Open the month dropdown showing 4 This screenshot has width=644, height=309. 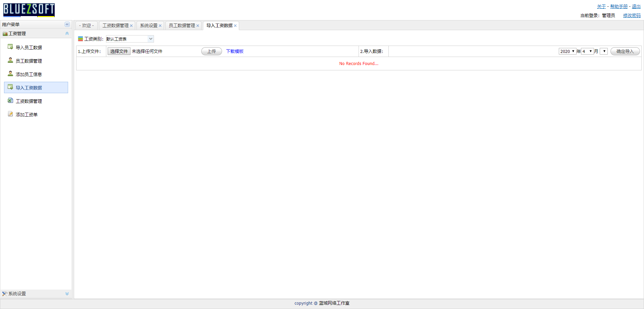[x=587, y=51]
